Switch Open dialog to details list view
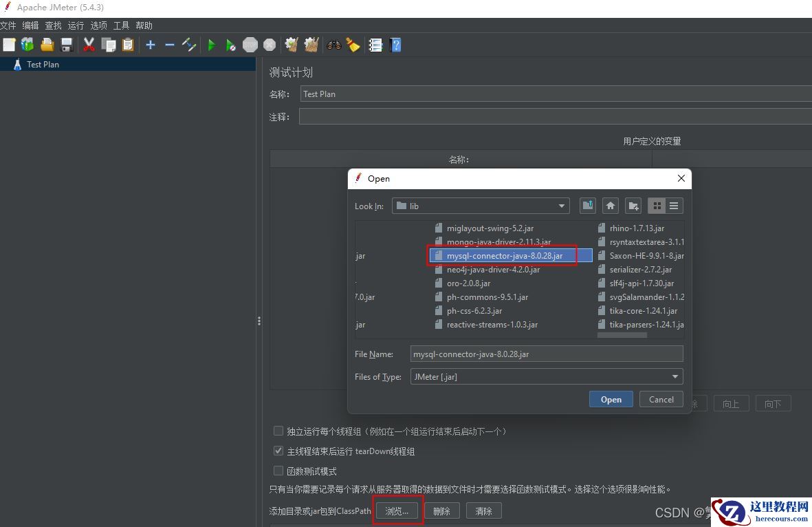This screenshot has width=812, height=527. [674, 206]
